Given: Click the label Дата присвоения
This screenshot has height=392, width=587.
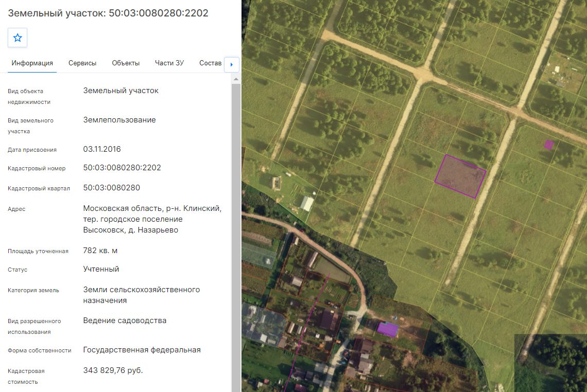Looking at the screenshot, I should pyautogui.click(x=32, y=150).
